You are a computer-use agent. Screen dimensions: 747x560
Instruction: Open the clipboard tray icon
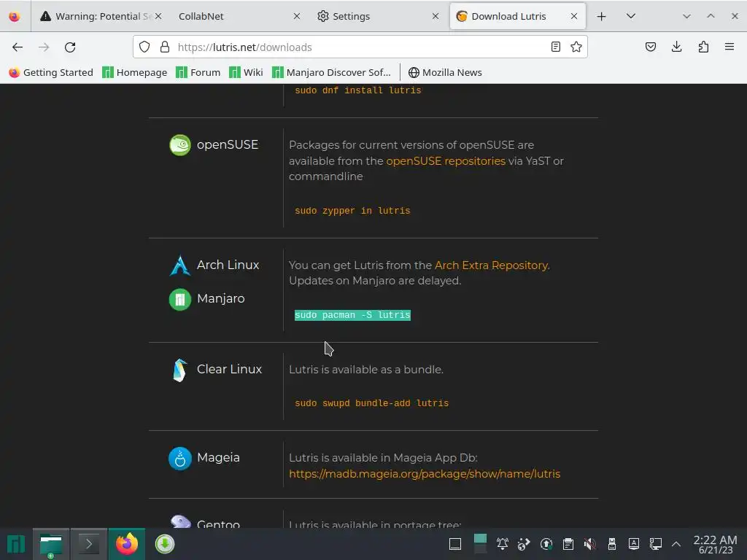pyautogui.click(x=568, y=544)
